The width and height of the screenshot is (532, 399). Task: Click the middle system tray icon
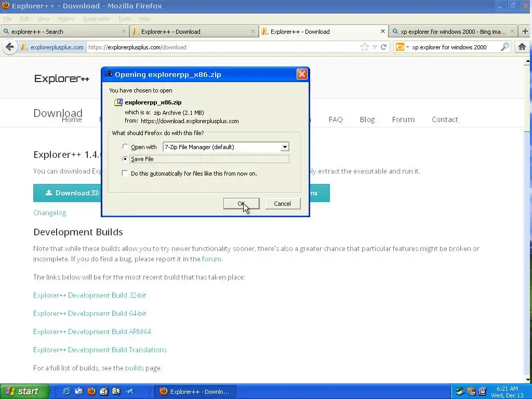471,391
